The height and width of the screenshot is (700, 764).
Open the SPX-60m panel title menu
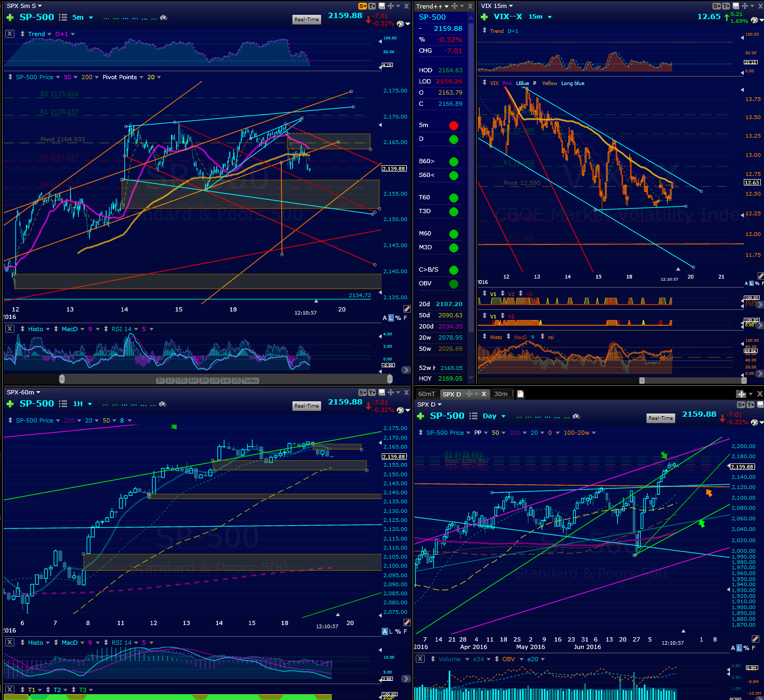pos(23,392)
